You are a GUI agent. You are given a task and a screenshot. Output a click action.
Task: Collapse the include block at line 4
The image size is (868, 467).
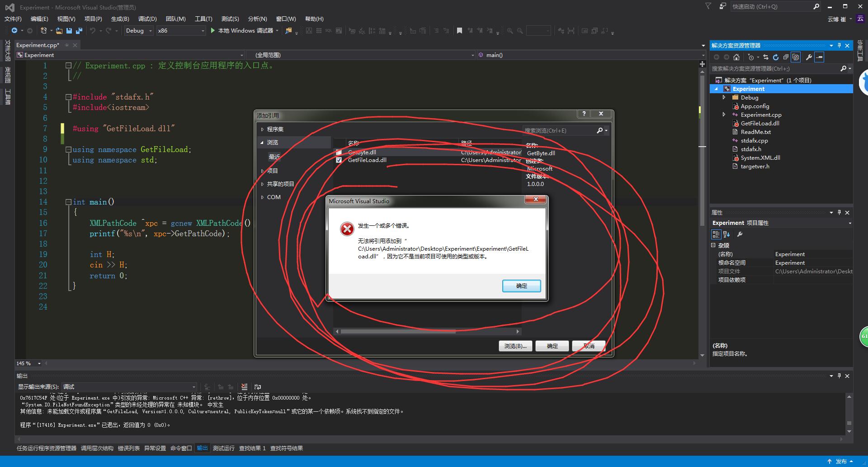[68, 97]
